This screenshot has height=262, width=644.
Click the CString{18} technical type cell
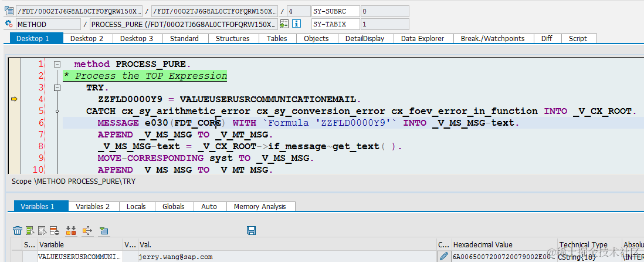590,257
